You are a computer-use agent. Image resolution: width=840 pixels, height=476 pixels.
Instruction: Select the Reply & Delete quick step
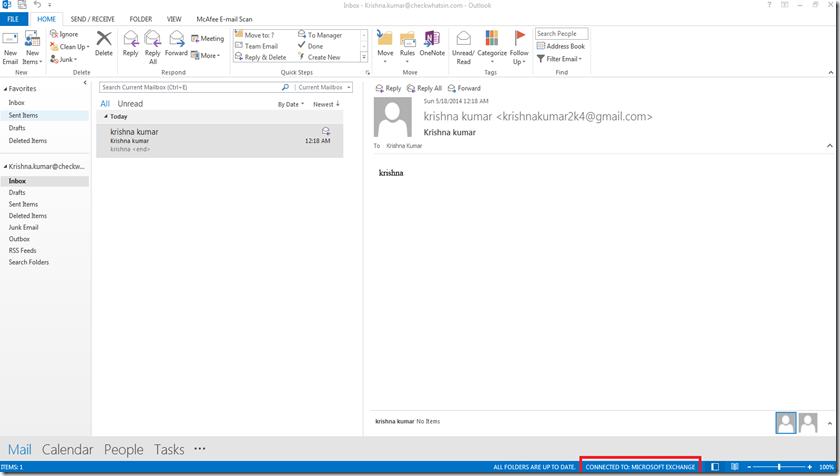click(x=261, y=57)
